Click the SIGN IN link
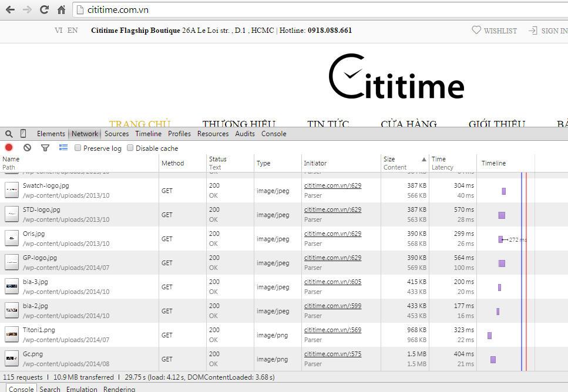568x392 pixels. (x=548, y=31)
